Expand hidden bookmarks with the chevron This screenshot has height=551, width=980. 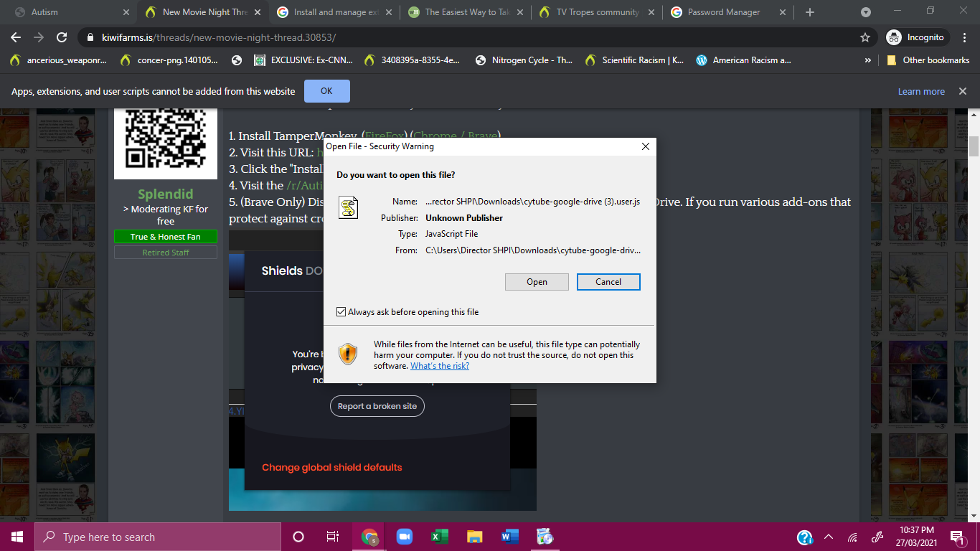click(868, 60)
